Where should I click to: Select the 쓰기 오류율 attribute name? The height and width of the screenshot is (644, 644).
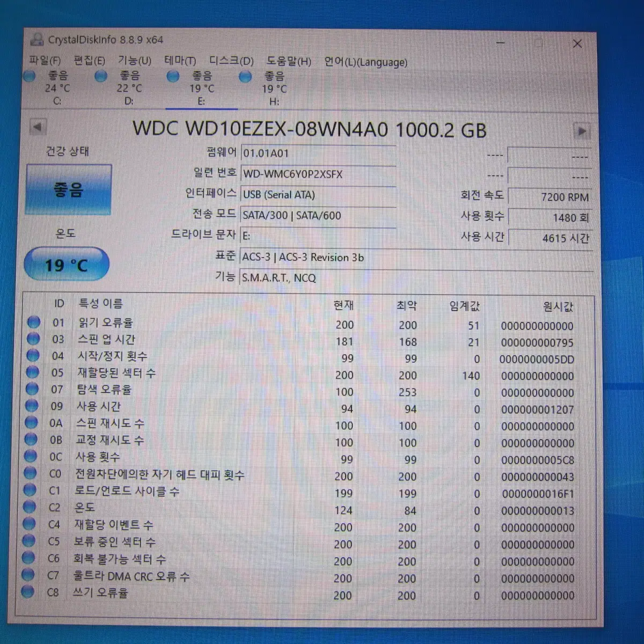tap(100, 592)
